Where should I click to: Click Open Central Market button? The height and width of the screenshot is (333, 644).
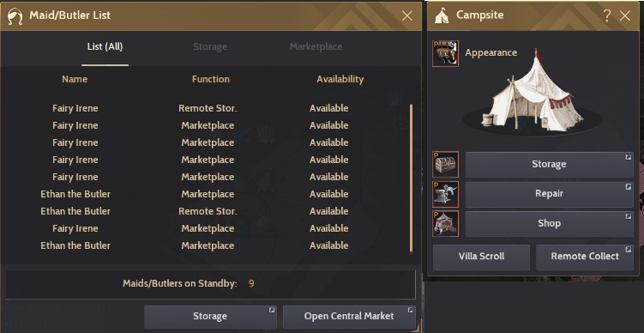coord(349,317)
